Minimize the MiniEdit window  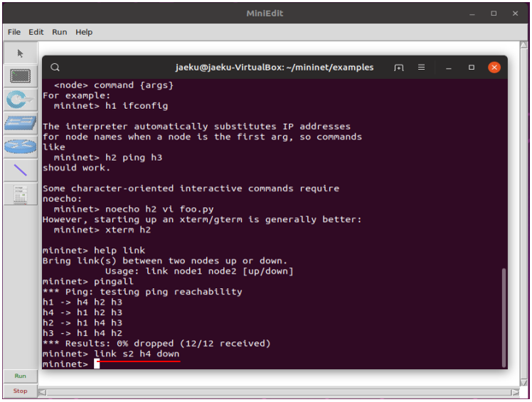472,14
